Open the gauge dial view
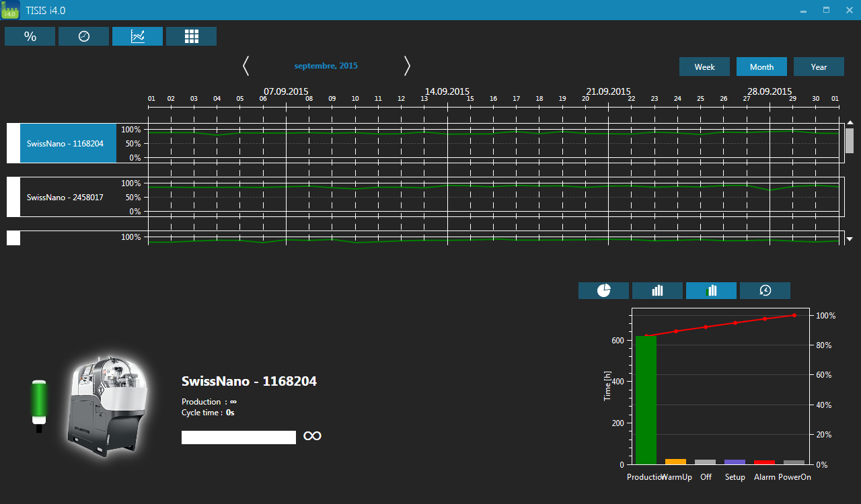Screen dimensions: 861x504 point(83,36)
